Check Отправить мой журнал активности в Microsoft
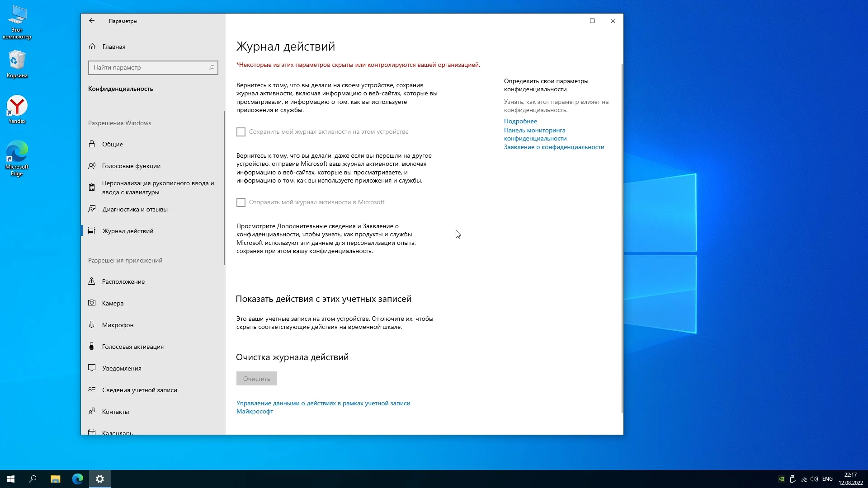 click(x=241, y=202)
